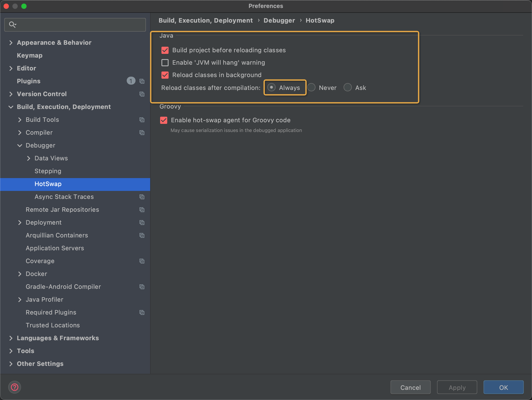Open the Stepping settings page

[x=48, y=171]
